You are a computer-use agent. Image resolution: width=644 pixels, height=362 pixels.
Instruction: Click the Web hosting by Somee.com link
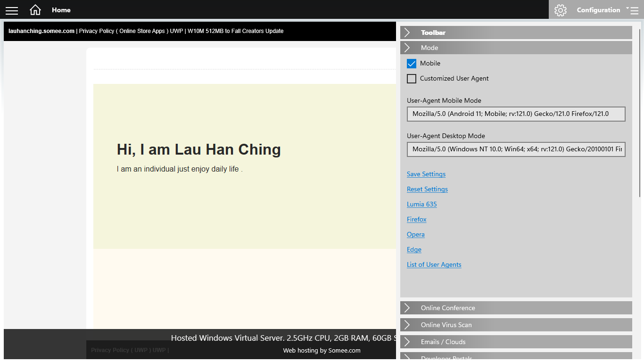322,351
